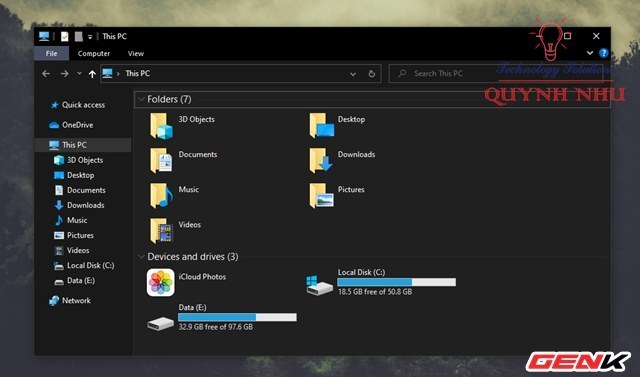This screenshot has height=377, width=640.
Task: Click the '32.9 GB free of 97.6 GB' text
Action: [x=216, y=327]
